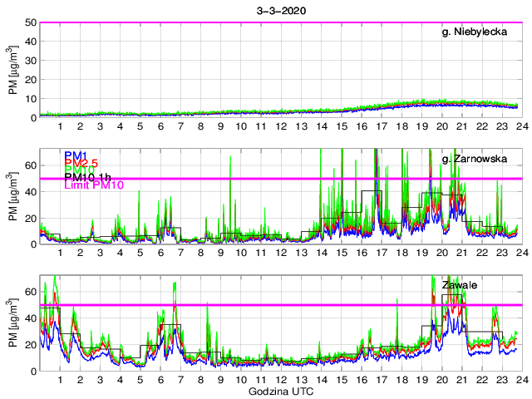Click the top panel's PM y-axis label
The width and height of the screenshot is (532, 399).
14,70
